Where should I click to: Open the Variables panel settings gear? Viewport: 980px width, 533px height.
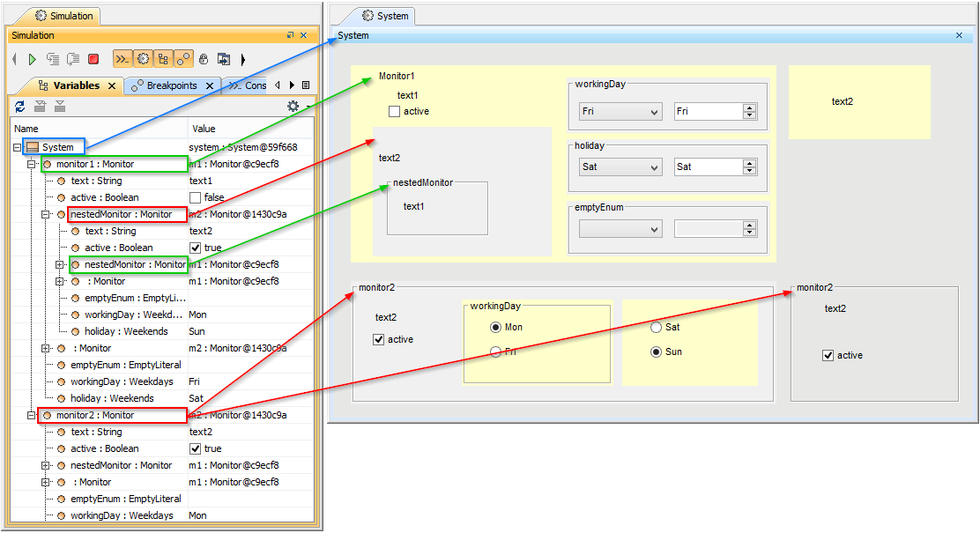(293, 106)
